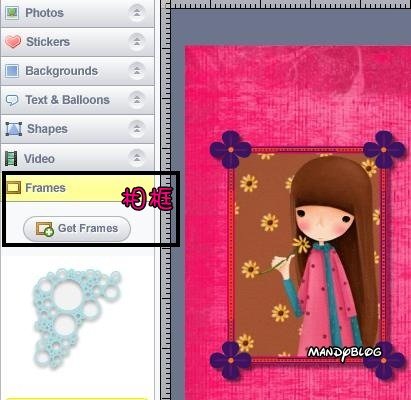Open the Frames section label
The image size is (411, 400).
tap(45, 188)
